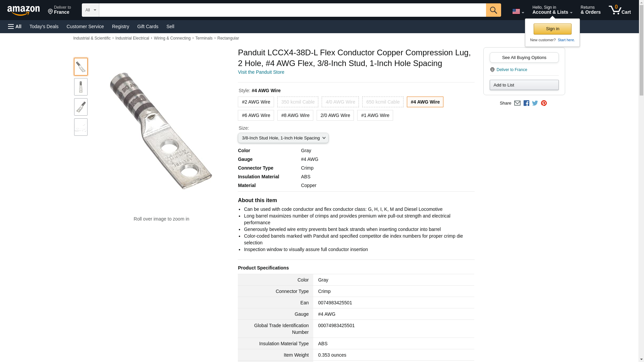Visit the Panduit Store link
This screenshot has width=644, height=362.
(x=261, y=72)
